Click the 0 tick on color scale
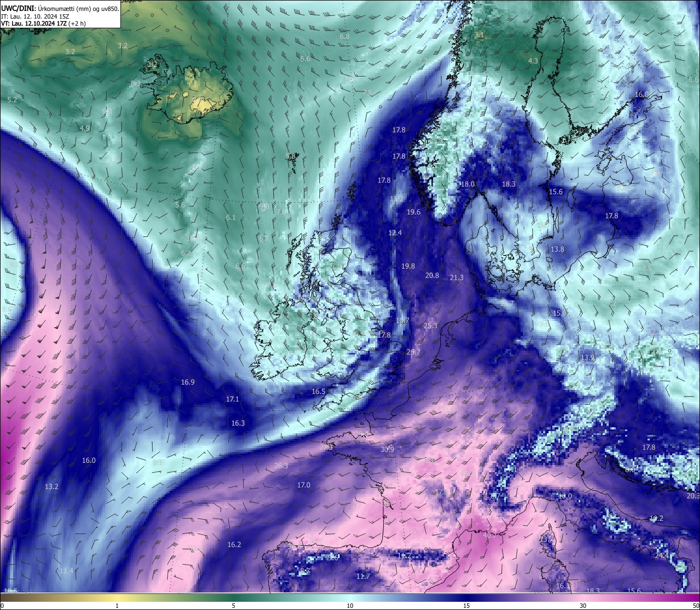The height and width of the screenshot is (610, 700). 2,606
